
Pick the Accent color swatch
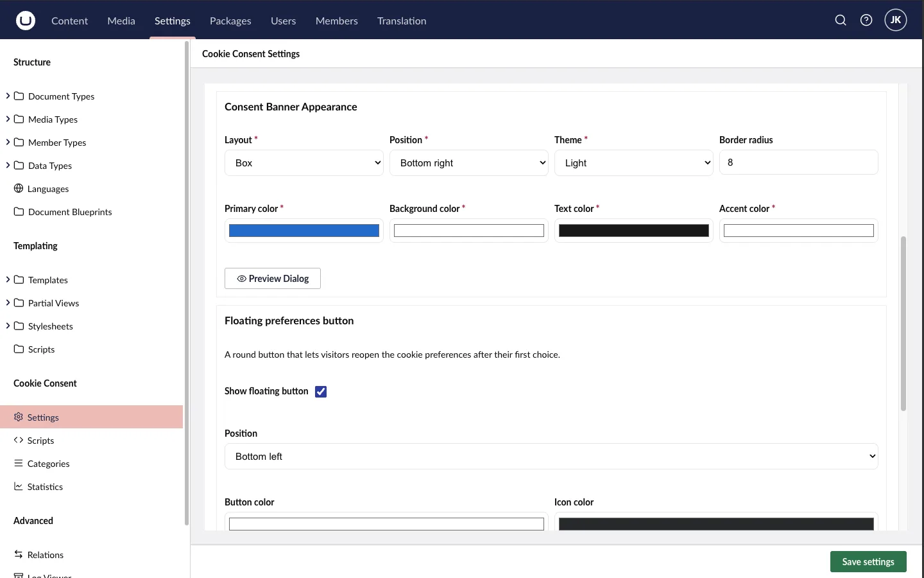[x=799, y=231]
